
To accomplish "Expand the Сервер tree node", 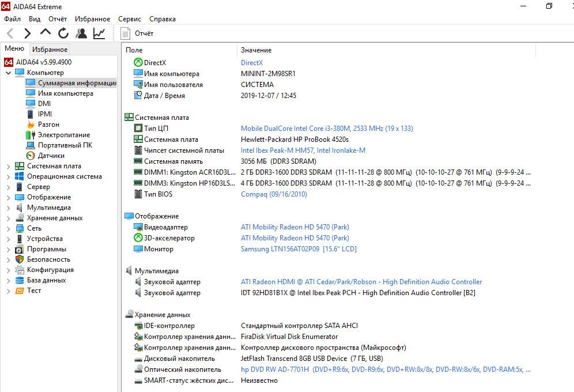I will click(9, 187).
